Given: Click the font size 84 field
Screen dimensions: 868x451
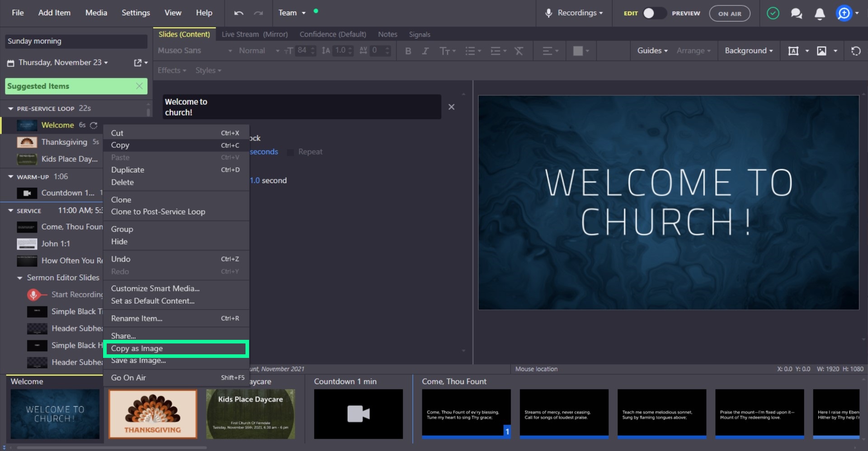Looking at the screenshot, I should pos(302,51).
